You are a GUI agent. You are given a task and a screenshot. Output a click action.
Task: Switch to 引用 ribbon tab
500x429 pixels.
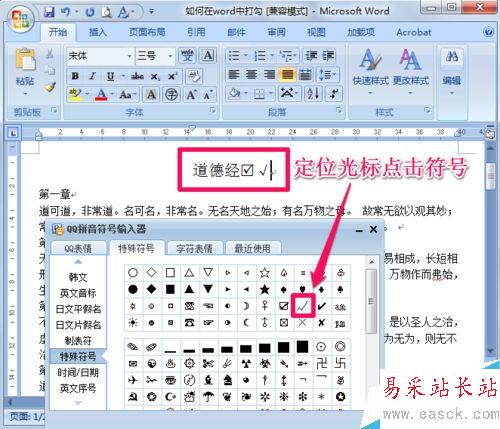(x=196, y=32)
